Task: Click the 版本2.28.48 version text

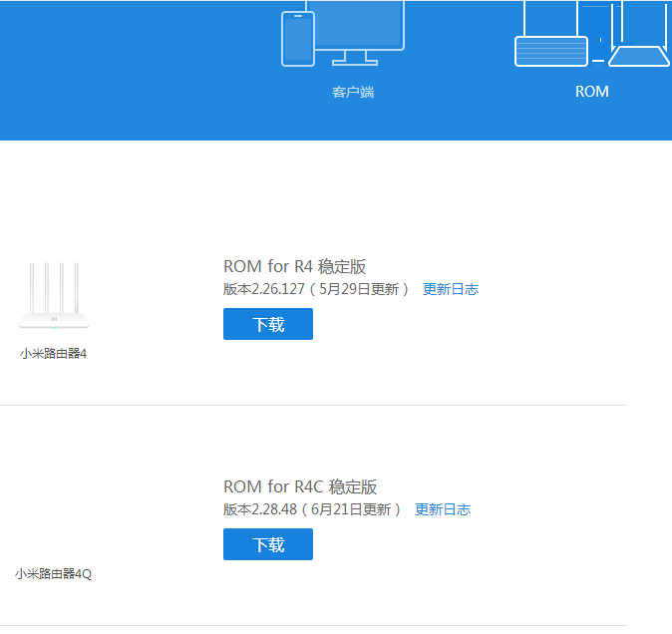Action: (x=258, y=509)
